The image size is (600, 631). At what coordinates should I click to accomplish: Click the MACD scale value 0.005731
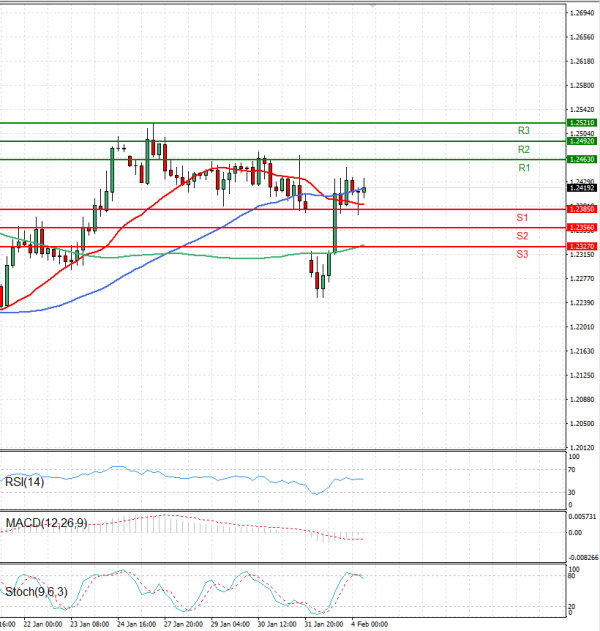click(582, 517)
